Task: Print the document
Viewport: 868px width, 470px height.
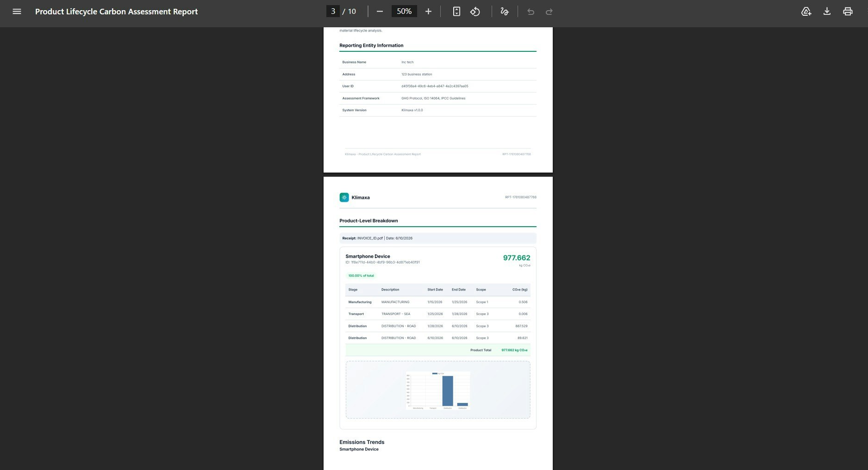Action: coord(848,12)
